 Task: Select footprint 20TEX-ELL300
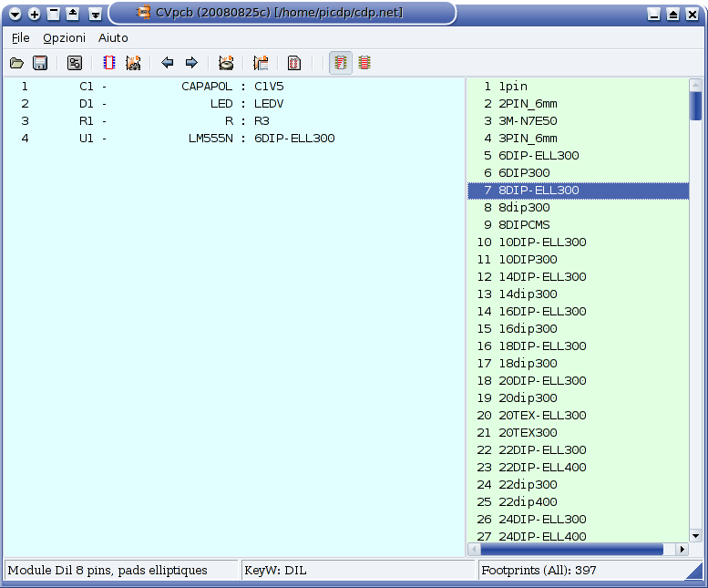(578, 415)
